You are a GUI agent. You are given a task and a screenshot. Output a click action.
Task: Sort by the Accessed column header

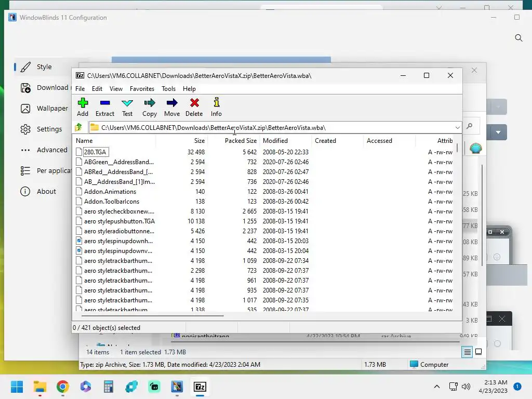coord(390,140)
